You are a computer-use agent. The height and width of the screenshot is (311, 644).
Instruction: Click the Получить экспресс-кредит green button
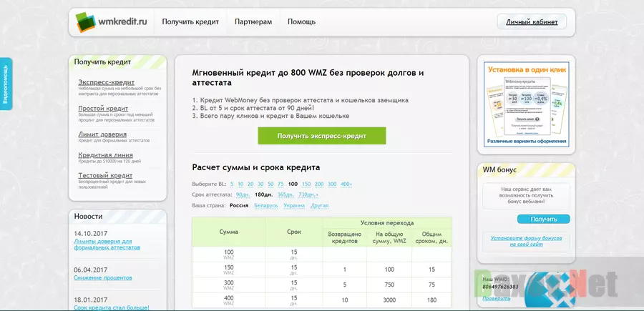pyautogui.click(x=322, y=136)
